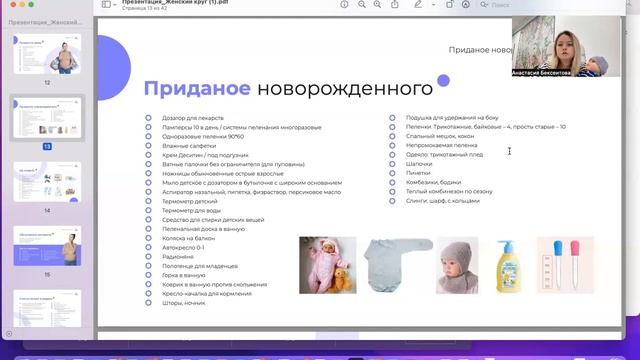Toggle the sidebar view button
This screenshot has height=360, width=640.
(106, 4)
